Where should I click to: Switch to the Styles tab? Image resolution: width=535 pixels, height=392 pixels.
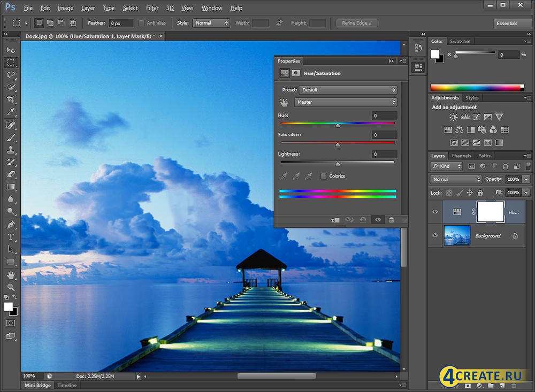click(x=472, y=98)
